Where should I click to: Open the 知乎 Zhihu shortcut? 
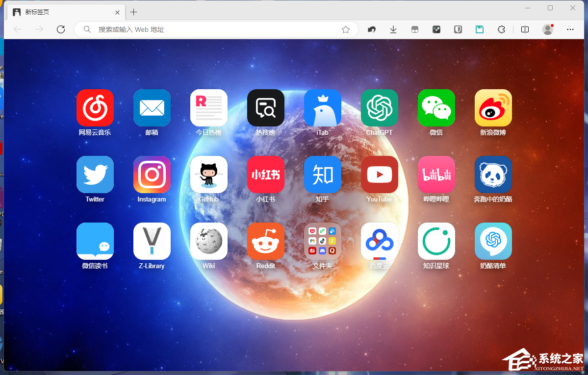(323, 175)
